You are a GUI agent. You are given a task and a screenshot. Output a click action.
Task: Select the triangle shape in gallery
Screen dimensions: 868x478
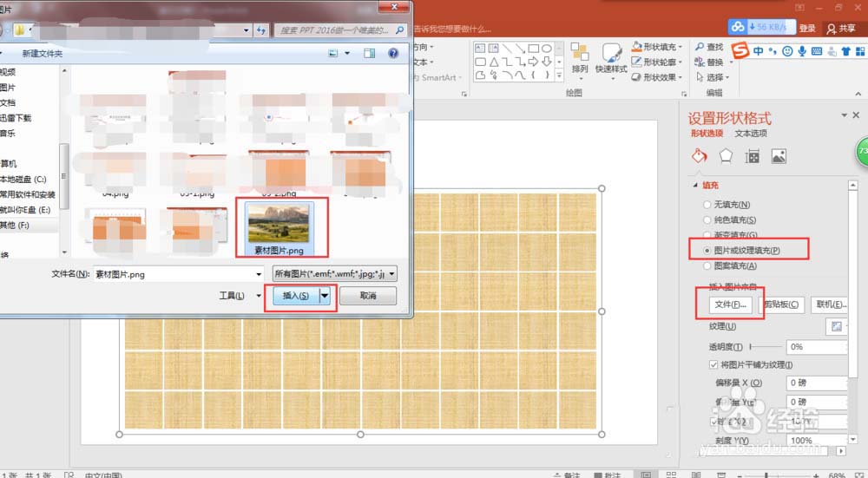[x=494, y=62]
